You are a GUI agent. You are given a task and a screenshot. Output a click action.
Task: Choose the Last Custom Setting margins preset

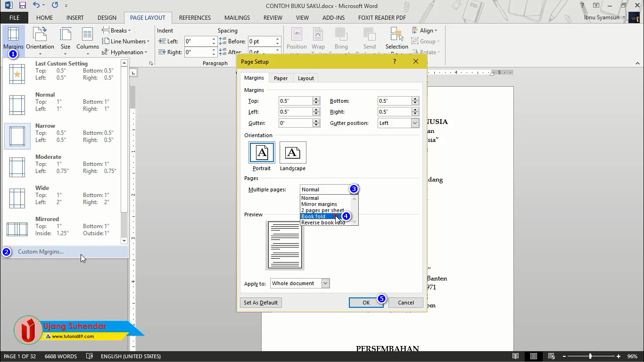pyautogui.click(x=62, y=74)
